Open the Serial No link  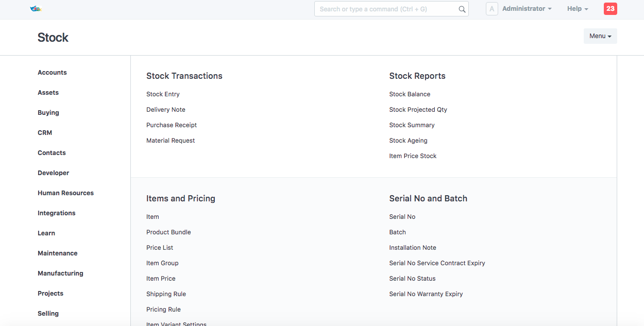(x=402, y=217)
